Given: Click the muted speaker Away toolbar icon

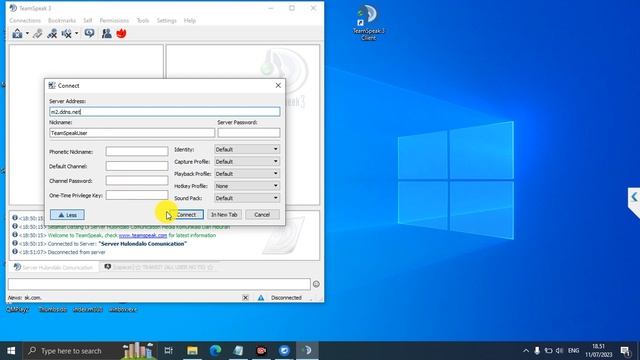Looking at the screenshot, I should point(66,33).
